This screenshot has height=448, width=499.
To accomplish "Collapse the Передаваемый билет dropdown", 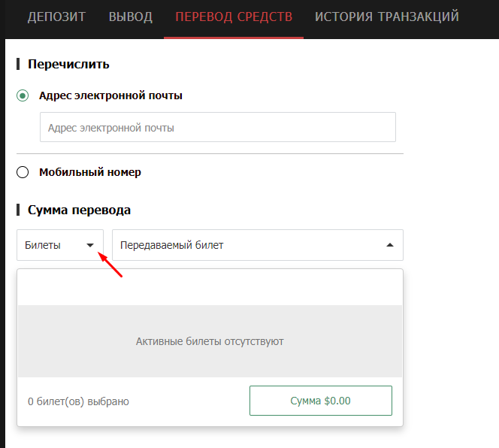I will [258, 245].
